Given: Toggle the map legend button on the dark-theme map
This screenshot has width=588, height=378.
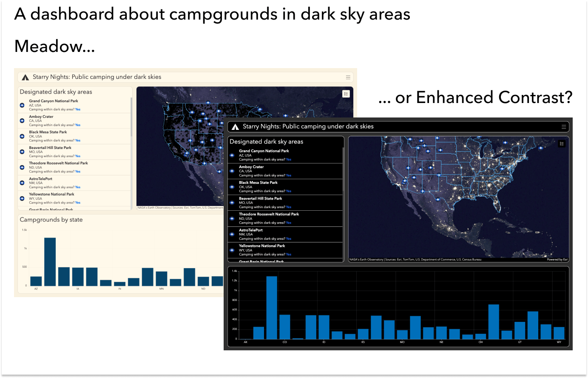Looking at the screenshot, I should pos(562,144).
